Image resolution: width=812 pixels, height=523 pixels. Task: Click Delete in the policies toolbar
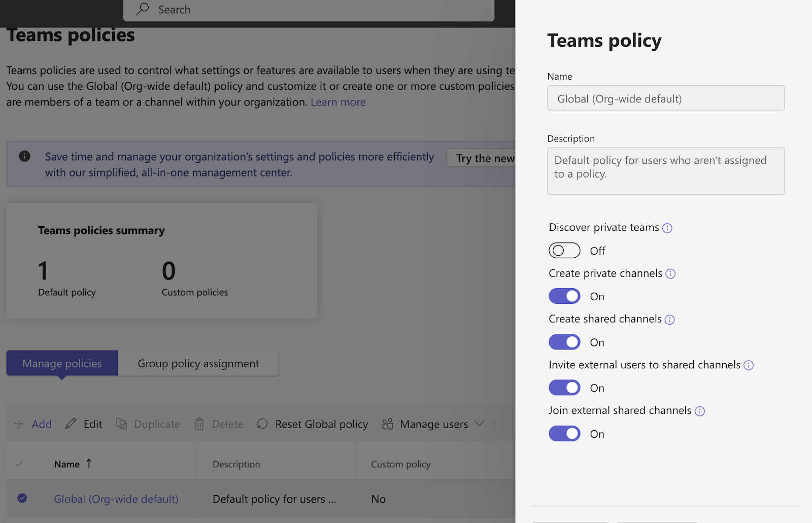coord(219,424)
